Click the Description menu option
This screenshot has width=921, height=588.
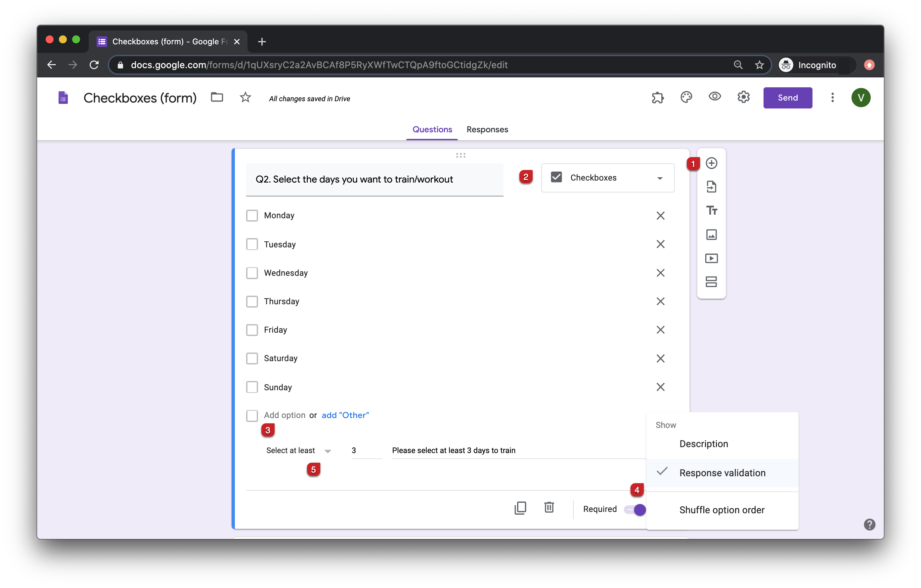point(704,443)
